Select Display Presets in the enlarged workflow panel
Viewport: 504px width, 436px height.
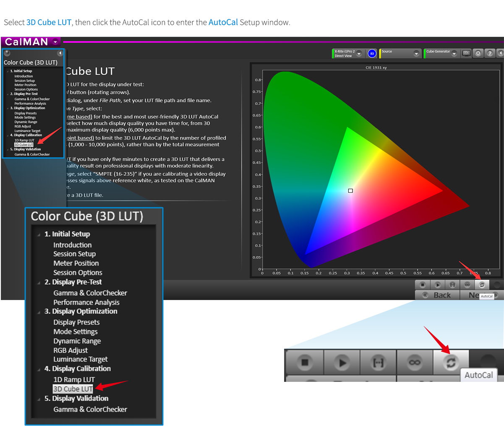pyautogui.click(x=76, y=322)
